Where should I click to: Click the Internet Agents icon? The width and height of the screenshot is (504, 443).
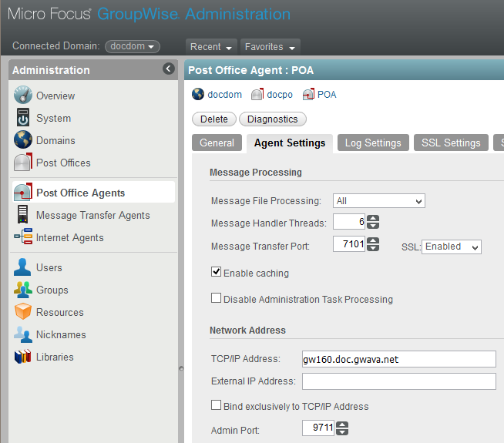[x=23, y=237]
